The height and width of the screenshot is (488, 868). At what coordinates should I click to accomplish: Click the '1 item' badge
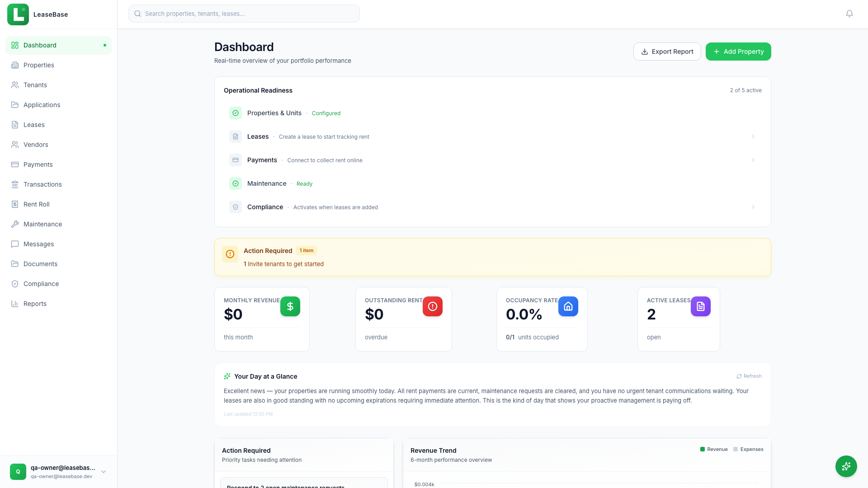tap(307, 250)
